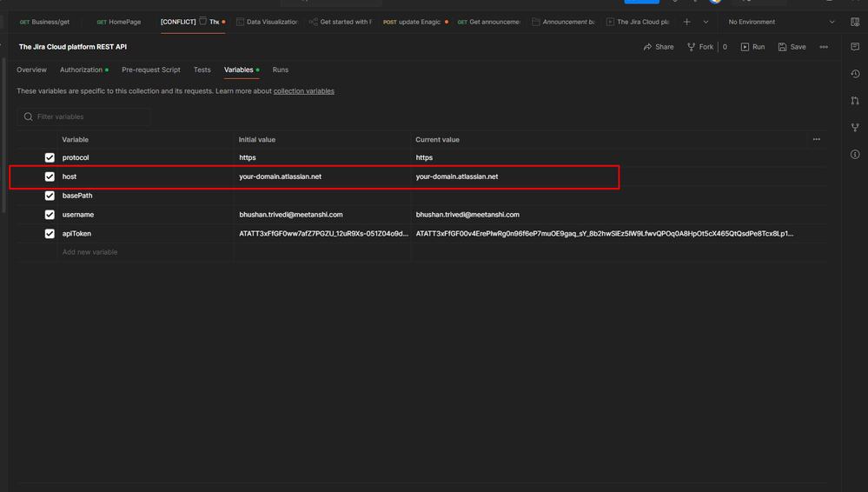Image resolution: width=868 pixels, height=492 pixels.
Task: Open The Jira Cloud platform runner tab
Action: pyautogui.click(x=637, y=22)
